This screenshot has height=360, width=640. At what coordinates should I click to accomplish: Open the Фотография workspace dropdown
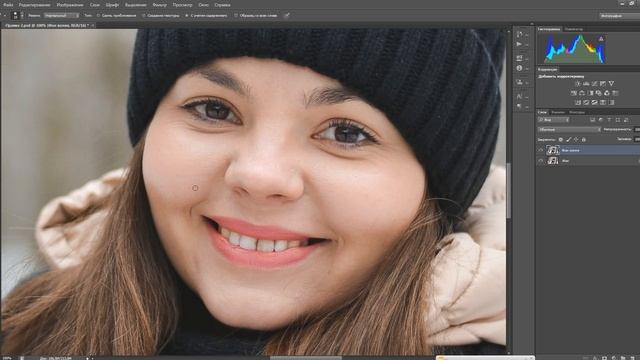pos(620,16)
